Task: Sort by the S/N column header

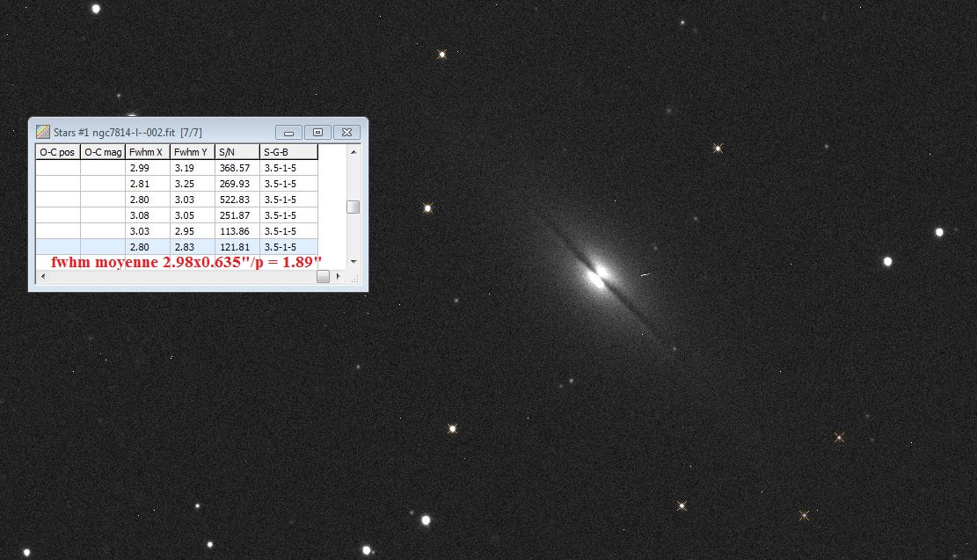Action: point(237,152)
